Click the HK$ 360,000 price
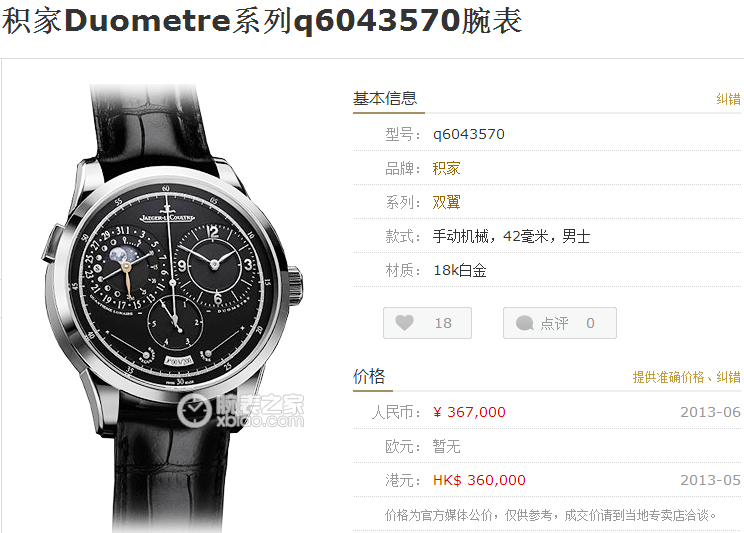 pyautogui.click(x=479, y=480)
